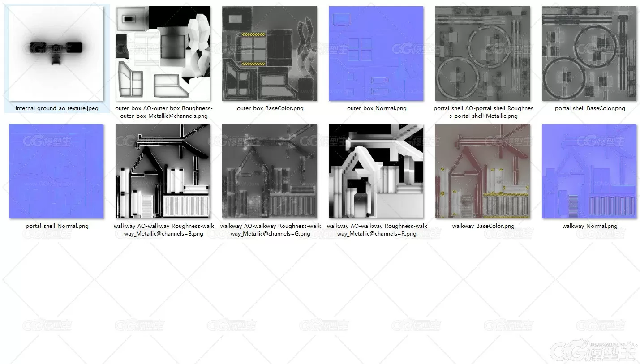Select the walkway channels=R thumbnail
The image size is (640, 364).
tap(376, 171)
